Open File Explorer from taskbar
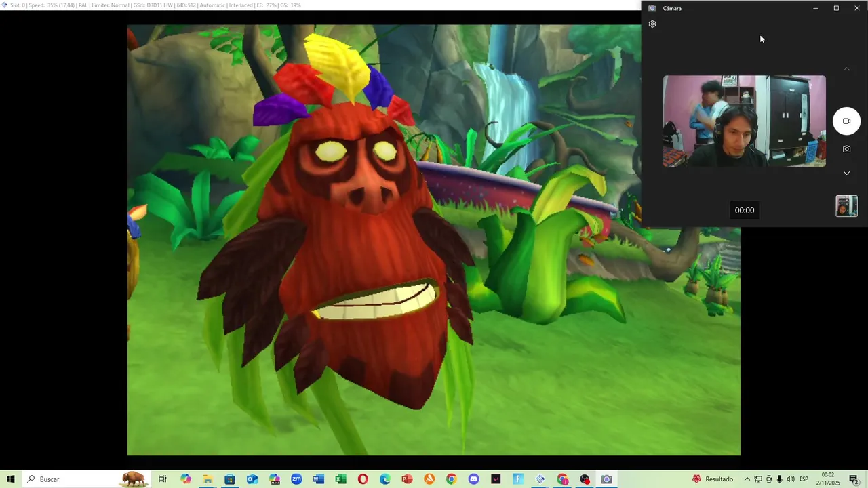Viewport: 868px width, 488px height. pos(208,479)
